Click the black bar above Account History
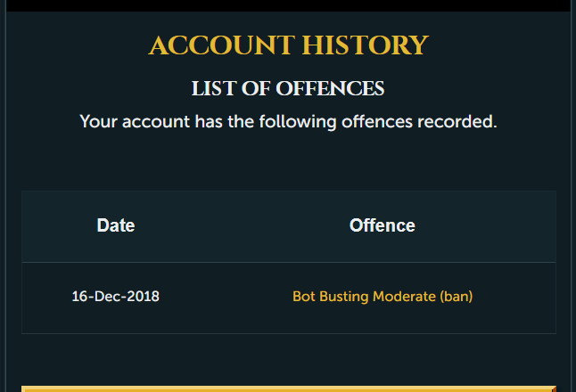Viewport: 576px width, 392px height. tap(288, 5)
